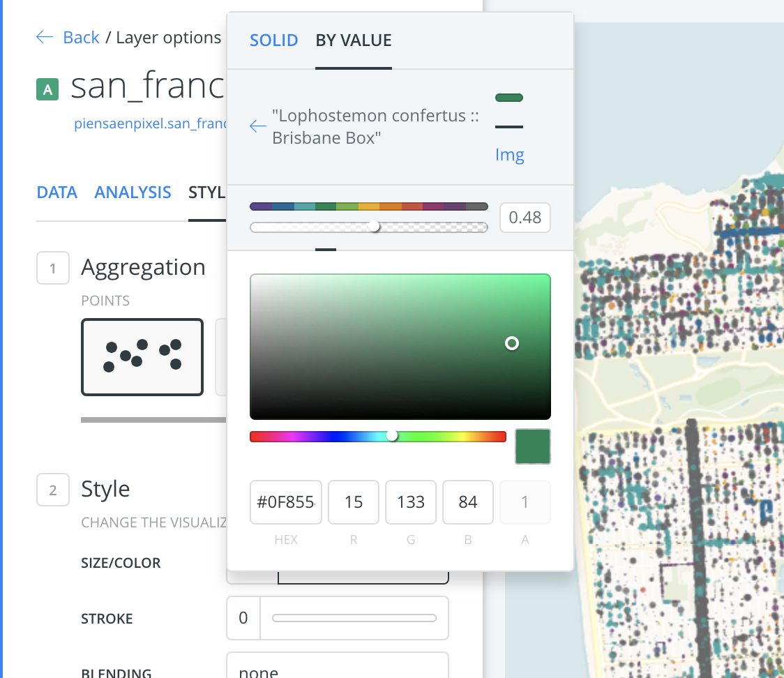Click the R value 15 field

point(354,502)
